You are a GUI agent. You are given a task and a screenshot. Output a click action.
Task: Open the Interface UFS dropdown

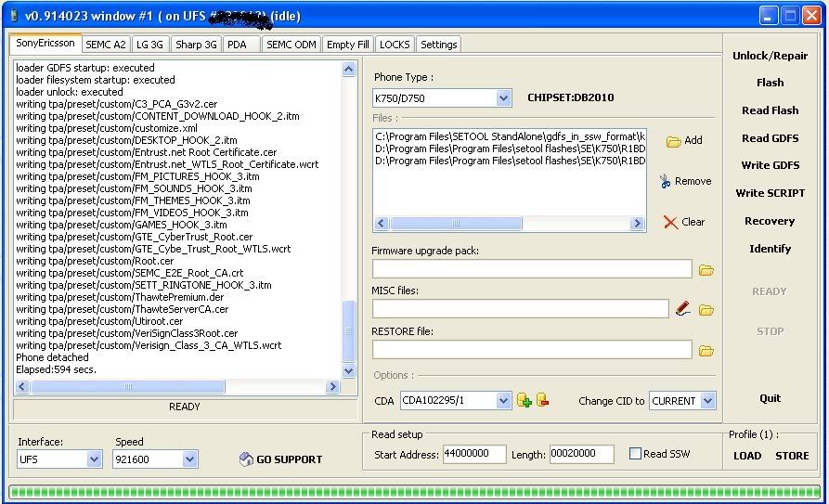coord(94,459)
